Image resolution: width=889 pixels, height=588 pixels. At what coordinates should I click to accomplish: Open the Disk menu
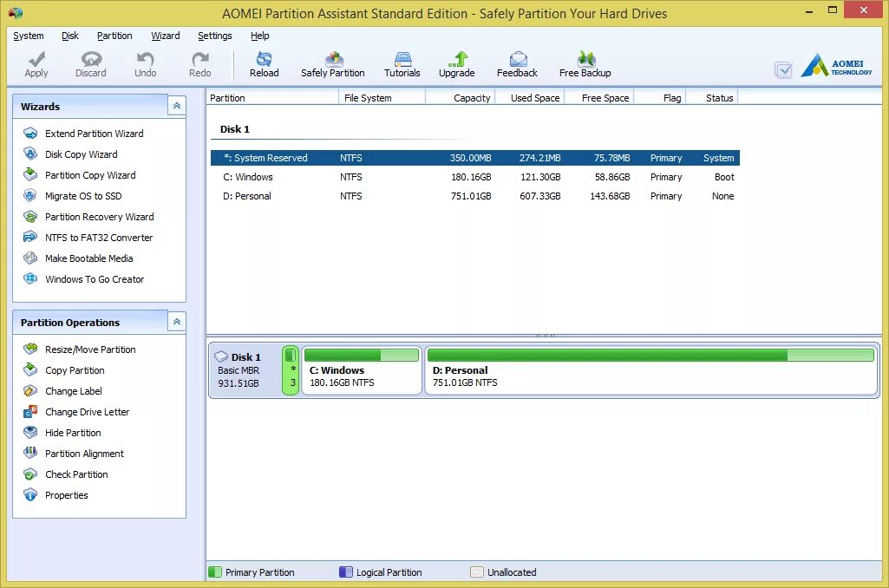pos(70,36)
